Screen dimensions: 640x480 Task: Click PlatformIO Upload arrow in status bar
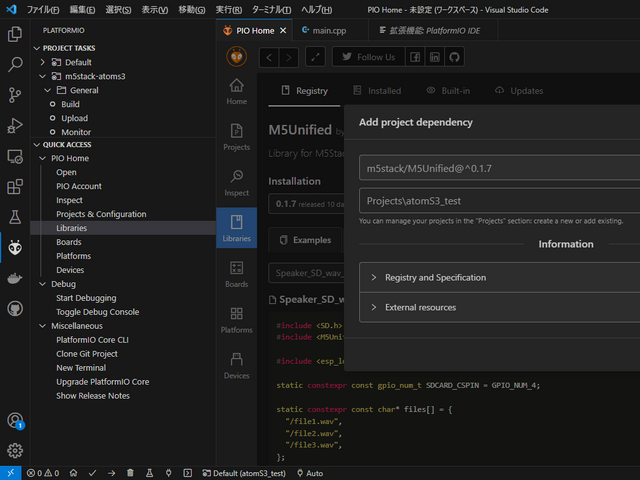(111, 473)
